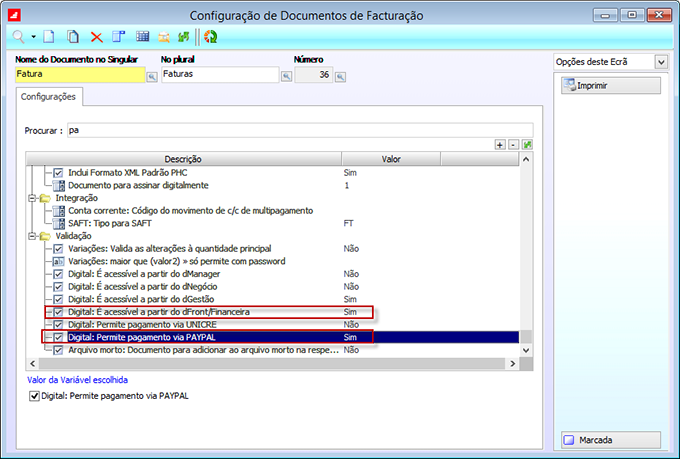This screenshot has width=680, height=459.
Task: Click vertical scrollbar down arrow in list
Action: (x=526, y=350)
